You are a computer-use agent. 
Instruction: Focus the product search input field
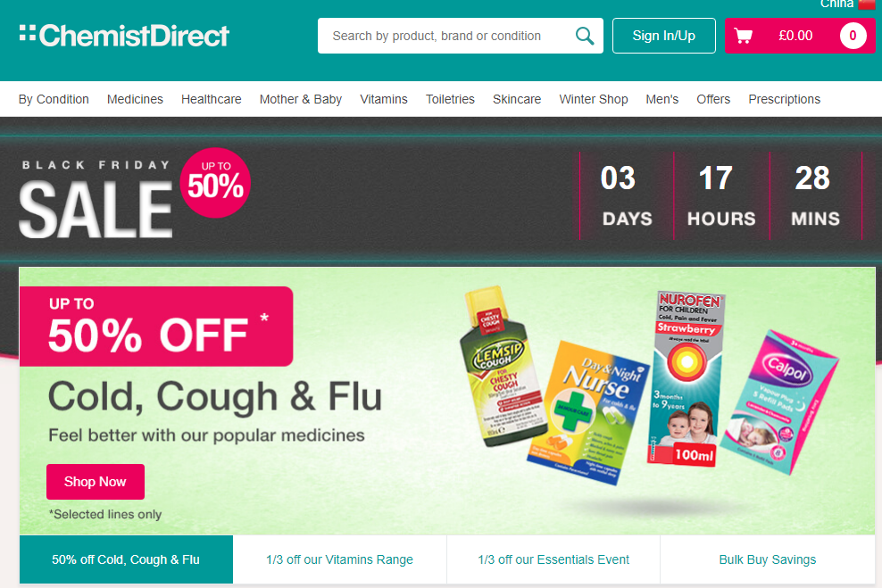445,36
